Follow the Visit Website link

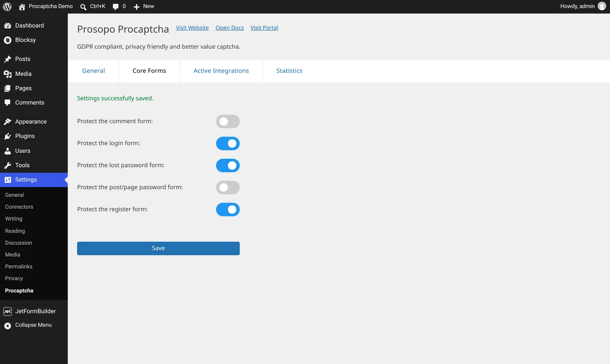[192, 28]
